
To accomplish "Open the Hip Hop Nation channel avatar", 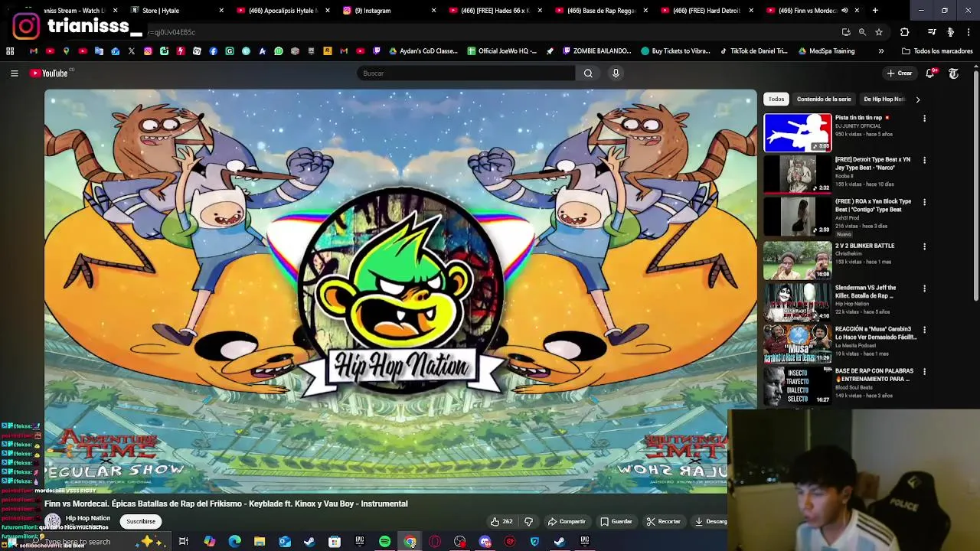I will (x=52, y=521).
